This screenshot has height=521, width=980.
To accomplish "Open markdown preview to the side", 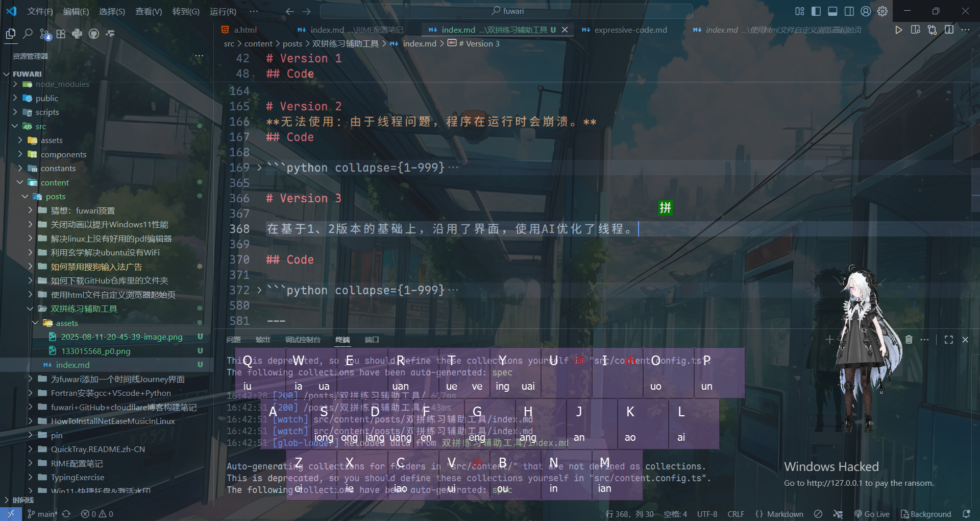I will coord(915,30).
